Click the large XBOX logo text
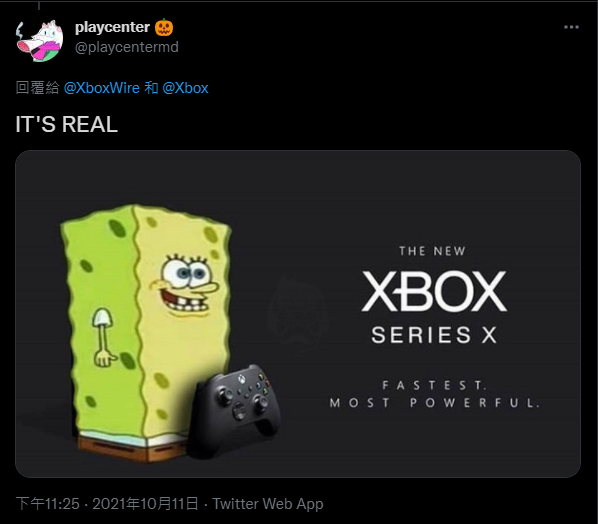The image size is (598, 524). (x=434, y=291)
